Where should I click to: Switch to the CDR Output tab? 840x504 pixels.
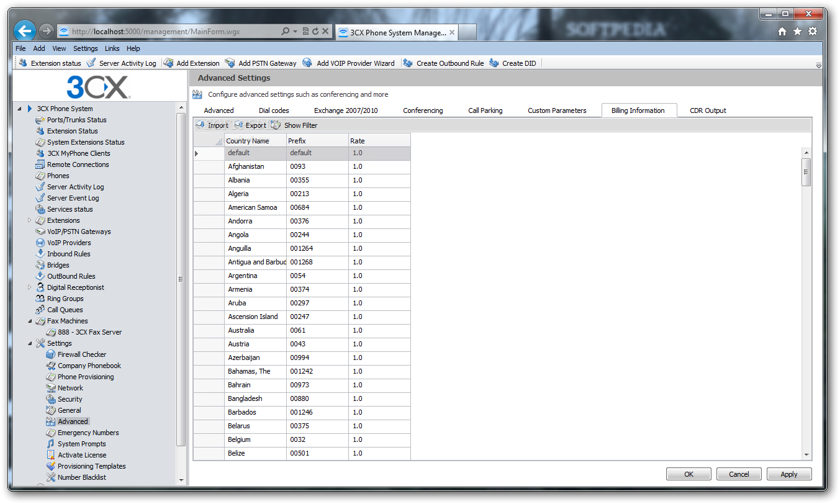coord(708,110)
